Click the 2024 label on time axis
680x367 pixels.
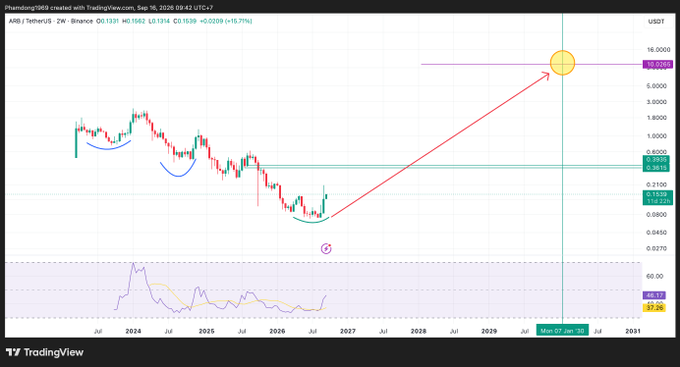pyautogui.click(x=133, y=331)
